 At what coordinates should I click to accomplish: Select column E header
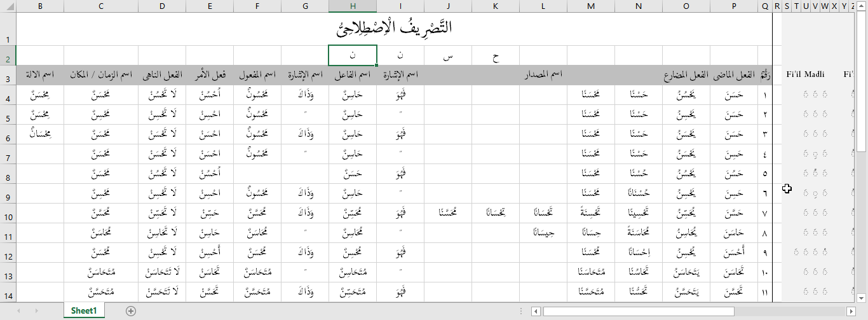[x=210, y=6]
